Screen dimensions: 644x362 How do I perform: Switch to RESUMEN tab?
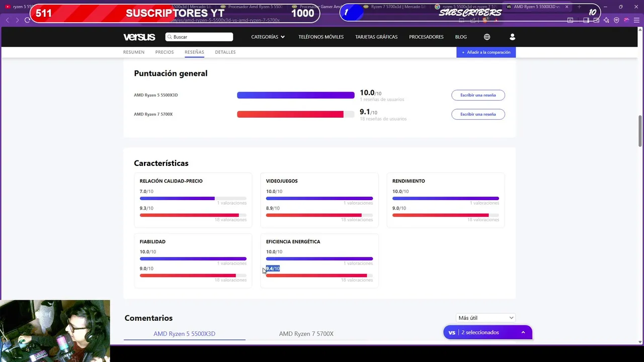pyautogui.click(x=134, y=52)
